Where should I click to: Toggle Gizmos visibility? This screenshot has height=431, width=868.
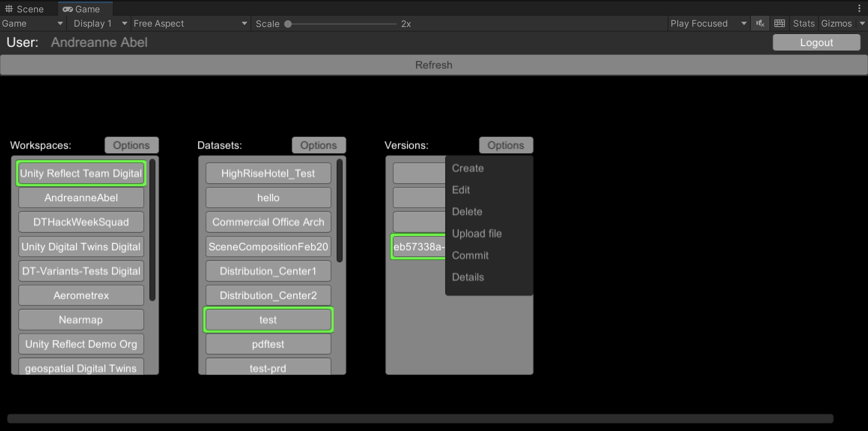(836, 24)
